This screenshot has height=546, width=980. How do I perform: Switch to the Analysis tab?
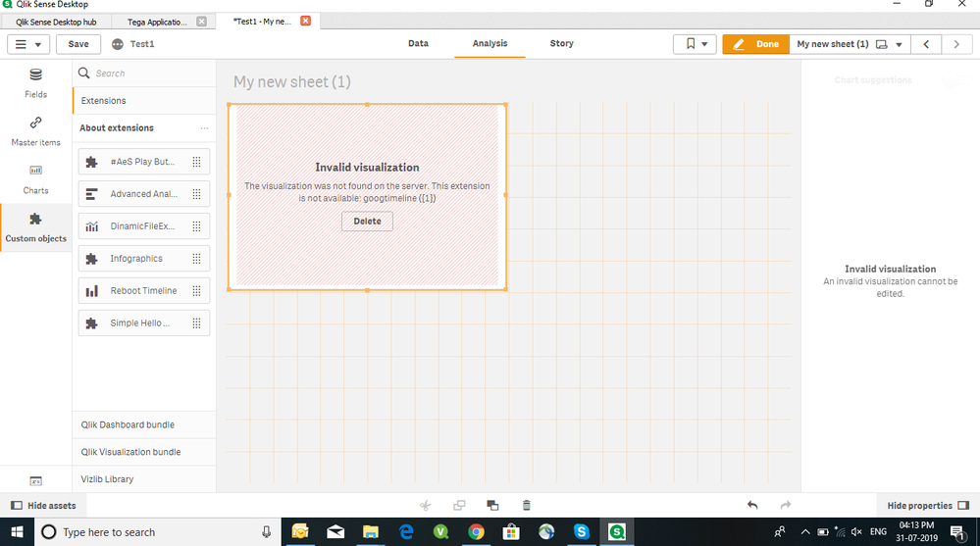[490, 44]
